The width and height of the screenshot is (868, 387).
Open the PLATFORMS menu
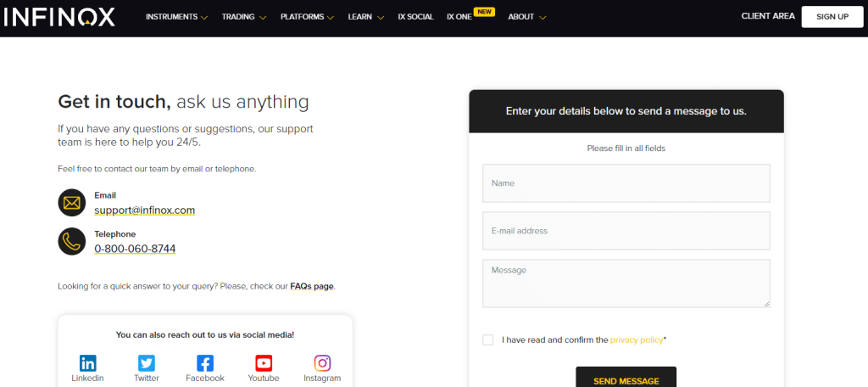[x=303, y=17]
